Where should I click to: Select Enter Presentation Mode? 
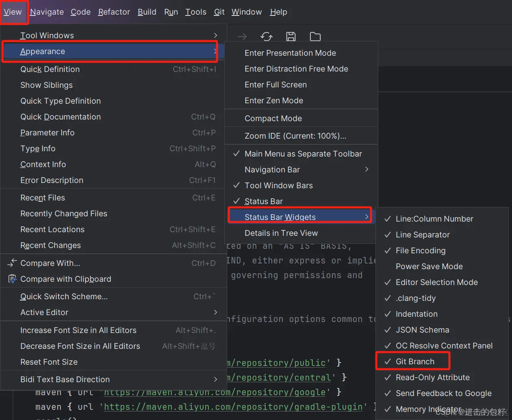301,53
